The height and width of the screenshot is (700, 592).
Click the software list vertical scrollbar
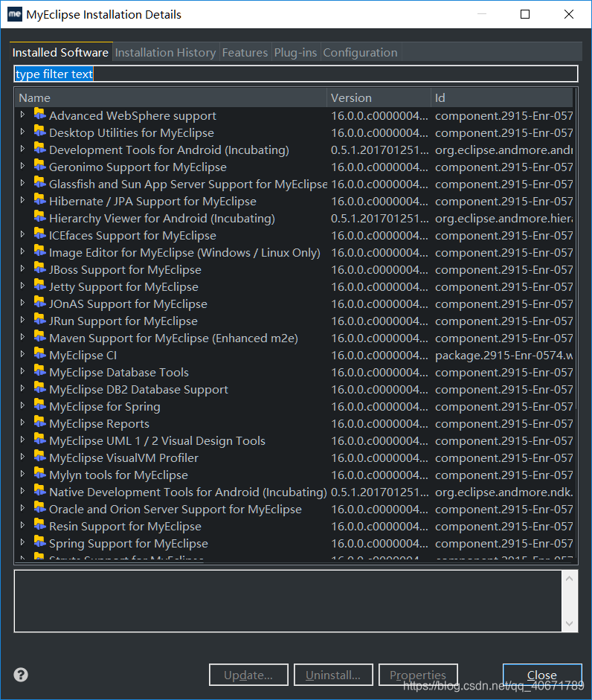coord(576,250)
